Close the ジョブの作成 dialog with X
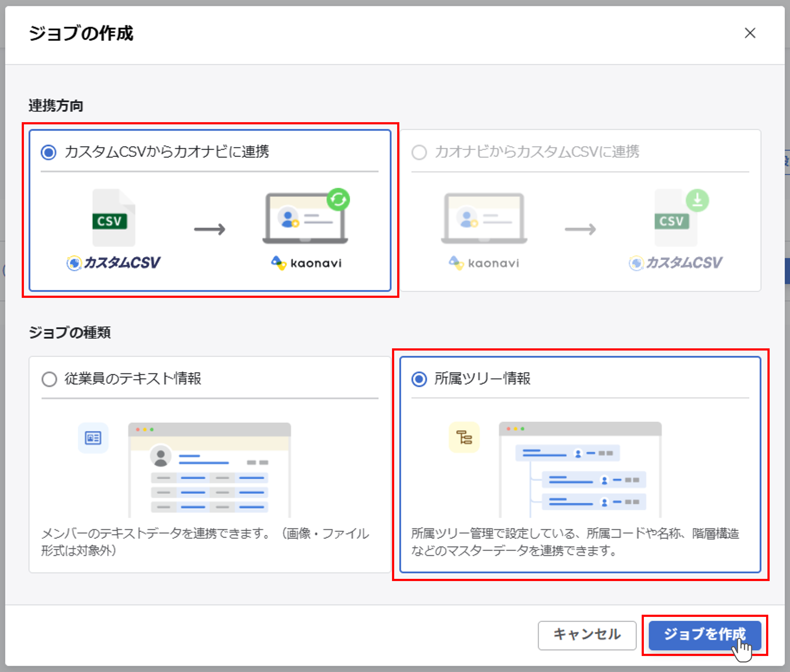 coord(750,33)
